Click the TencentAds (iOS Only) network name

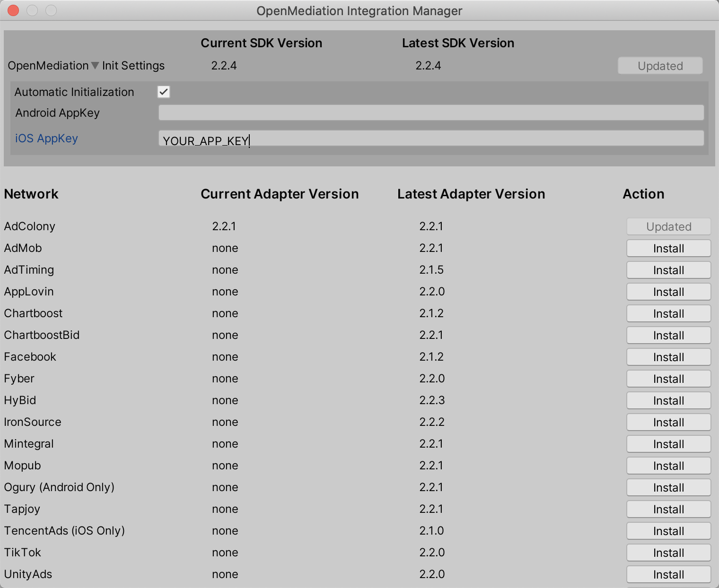coord(65,531)
